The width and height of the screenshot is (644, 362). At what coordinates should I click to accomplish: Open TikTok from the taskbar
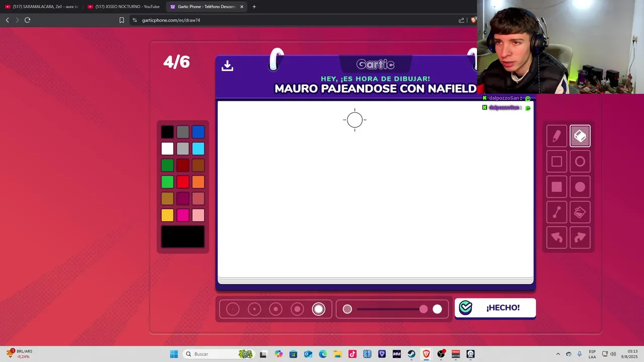[352, 354]
